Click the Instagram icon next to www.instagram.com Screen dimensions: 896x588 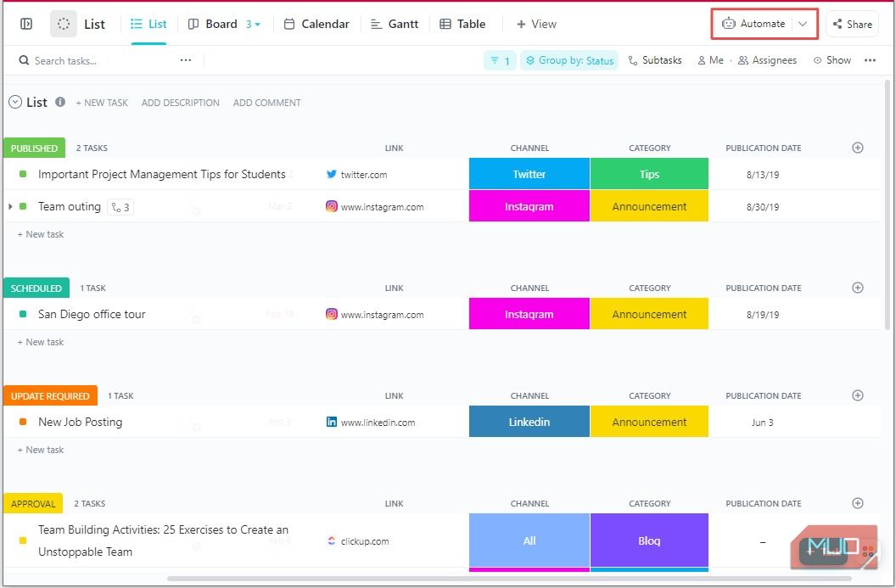click(x=332, y=206)
